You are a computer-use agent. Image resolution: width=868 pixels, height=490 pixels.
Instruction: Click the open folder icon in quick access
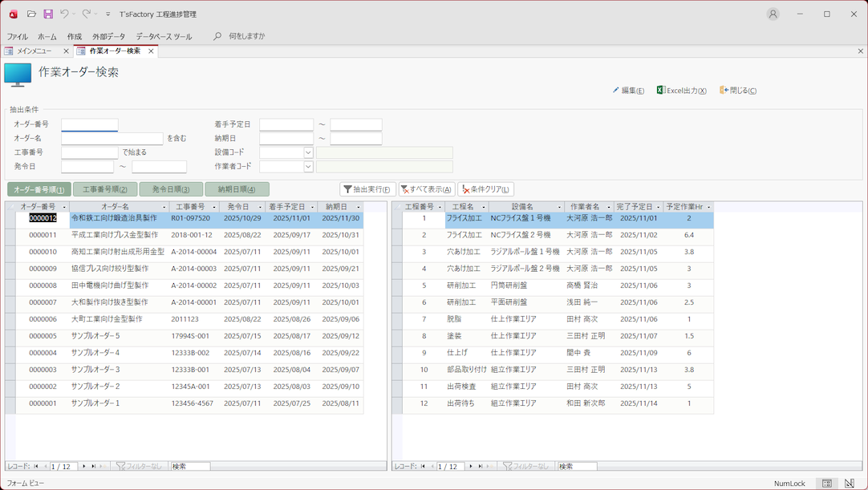point(31,14)
